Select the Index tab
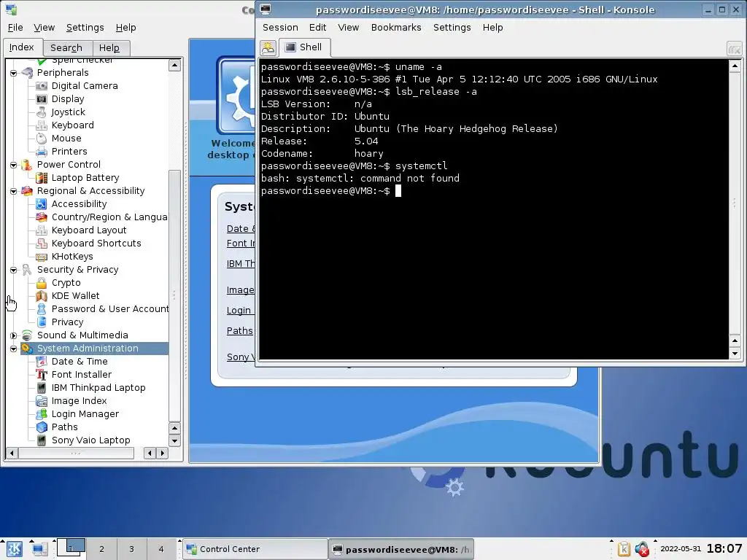This screenshot has height=560, width=747. (x=21, y=47)
